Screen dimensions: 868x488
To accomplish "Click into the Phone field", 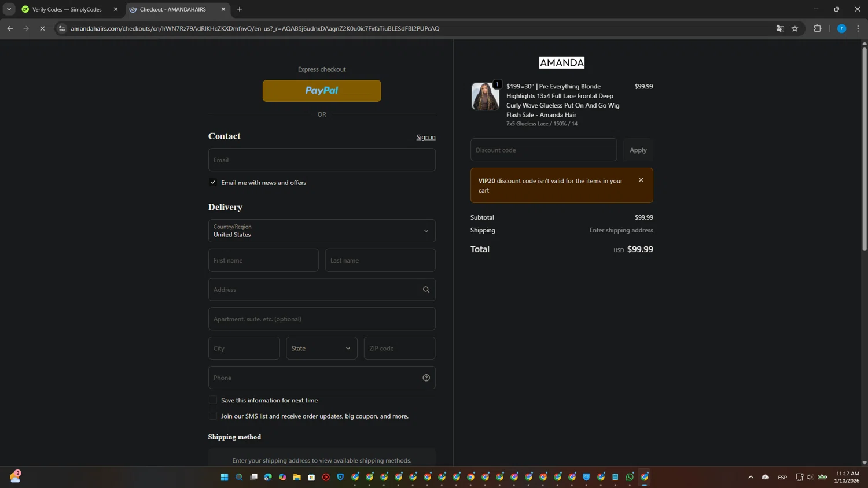I will coord(322,378).
